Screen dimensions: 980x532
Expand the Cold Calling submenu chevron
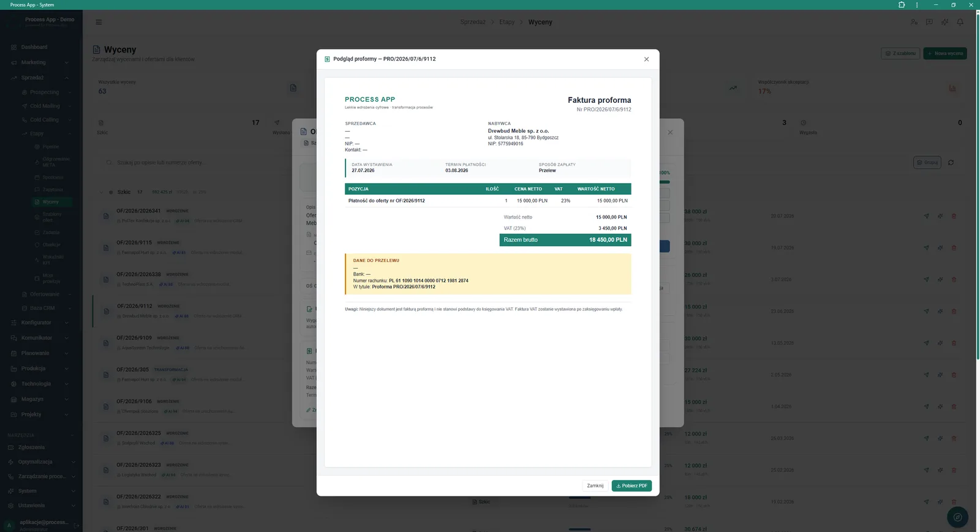pos(69,120)
